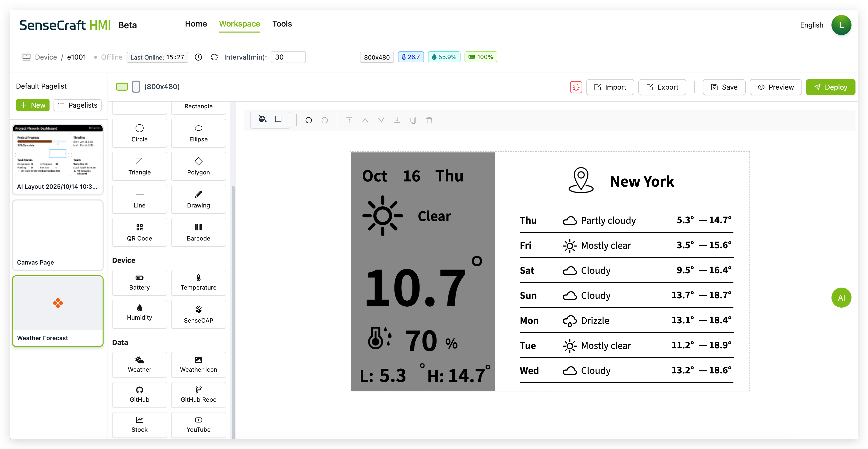Click the red bug debug icon
The width and height of the screenshot is (868, 449).
pyautogui.click(x=576, y=87)
